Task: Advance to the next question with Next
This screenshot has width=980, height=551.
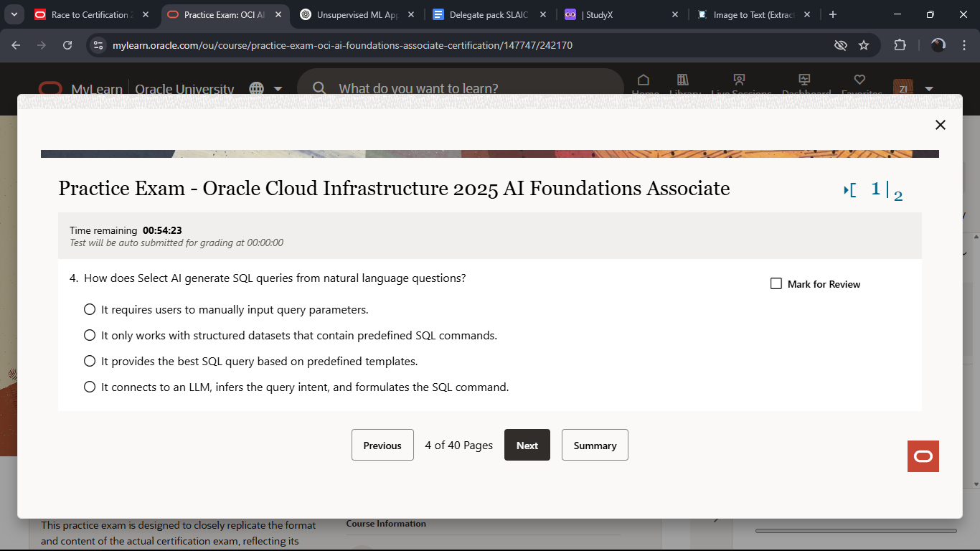Action: coord(527,445)
